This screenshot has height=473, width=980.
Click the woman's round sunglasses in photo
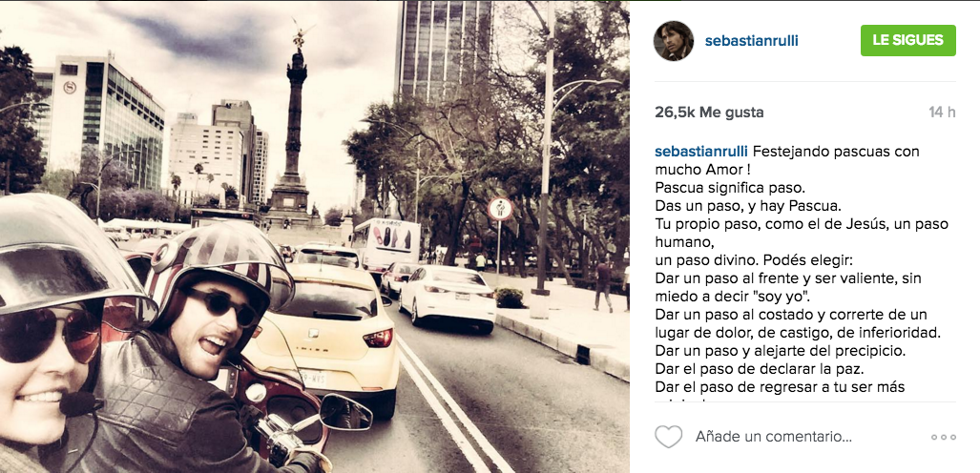point(47,336)
